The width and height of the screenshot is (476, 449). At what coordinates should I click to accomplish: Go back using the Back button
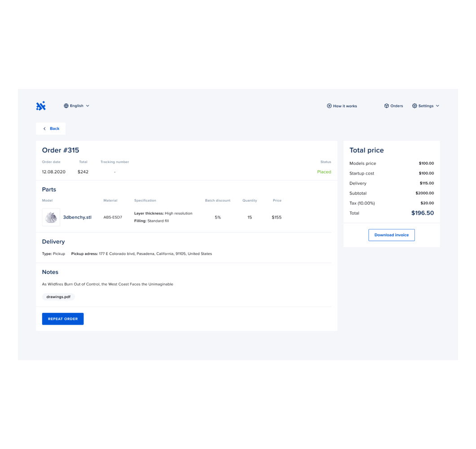click(51, 128)
